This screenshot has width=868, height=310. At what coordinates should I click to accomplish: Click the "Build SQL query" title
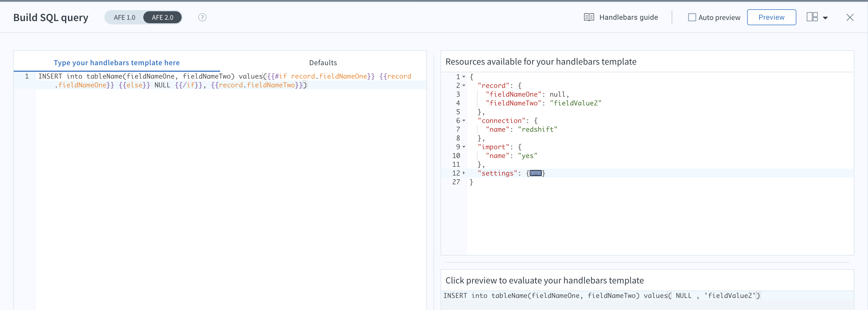pyautogui.click(x=51, y=18)
